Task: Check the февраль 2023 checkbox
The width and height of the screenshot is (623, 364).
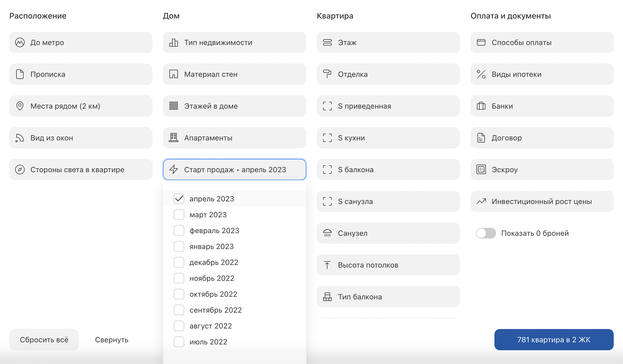Action: tap(179, 230)
